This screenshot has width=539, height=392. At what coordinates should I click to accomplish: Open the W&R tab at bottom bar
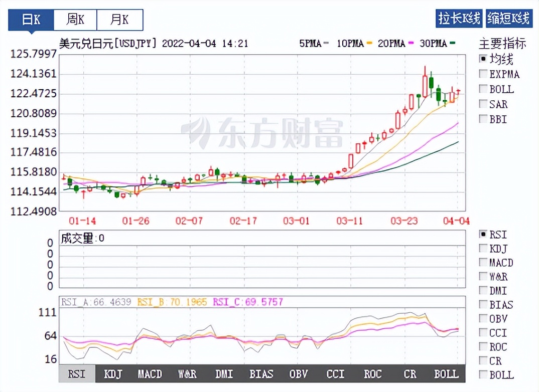[x=186, y=373]
